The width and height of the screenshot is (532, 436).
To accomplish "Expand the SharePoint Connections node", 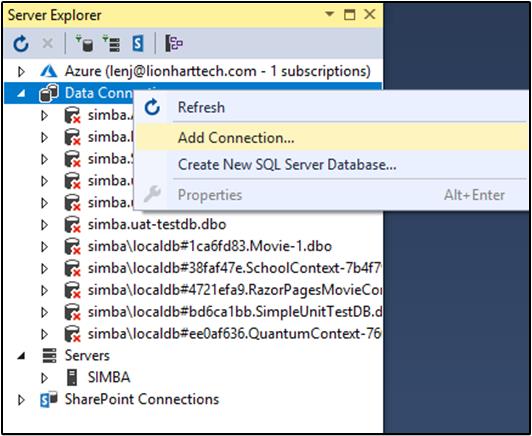I will [x=21, y=400].
